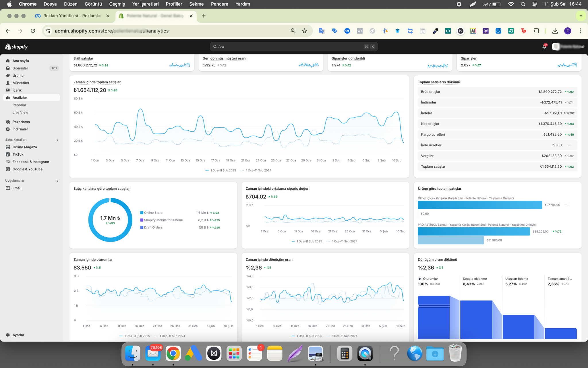Open the Chrome tab list dropdown arrow
Viewport: 588px width, 368px height.
coord(581,16)
